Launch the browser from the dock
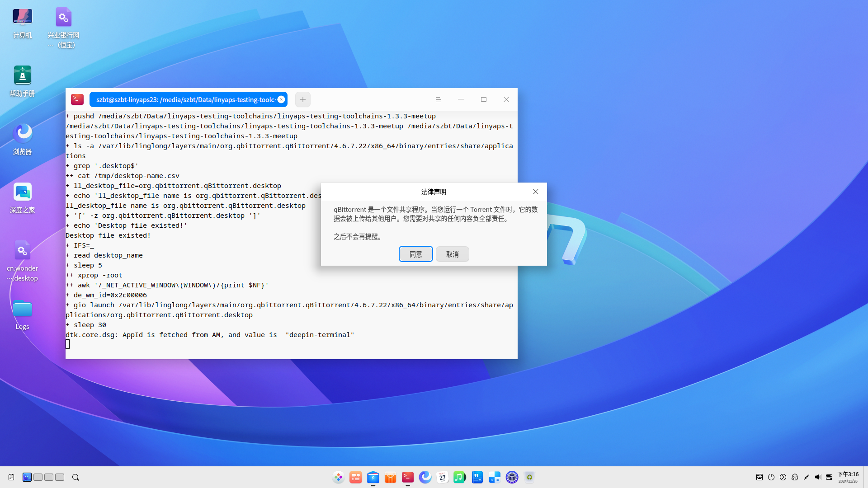 [x=425, y=477]
